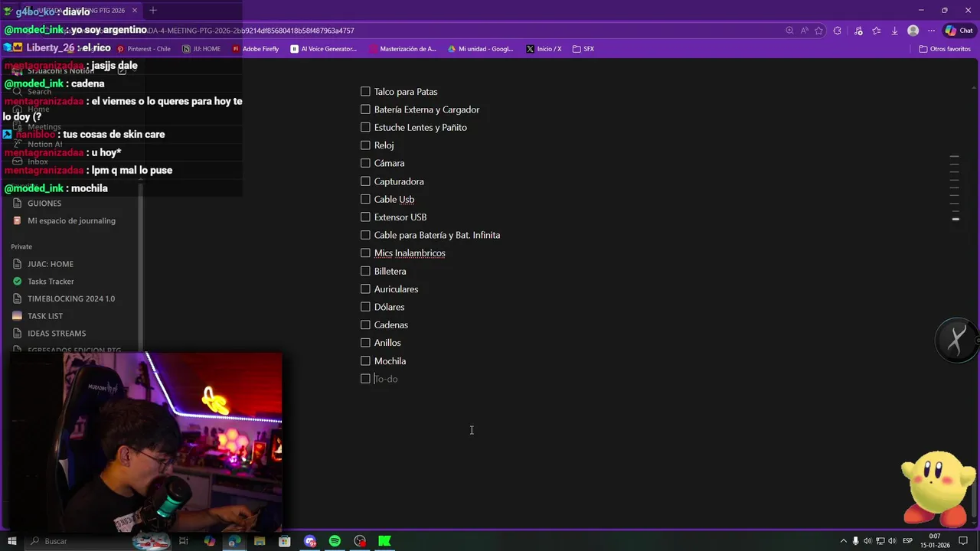Open browser extensions icon
Screen dimensions: 980x551
(837, 31)
